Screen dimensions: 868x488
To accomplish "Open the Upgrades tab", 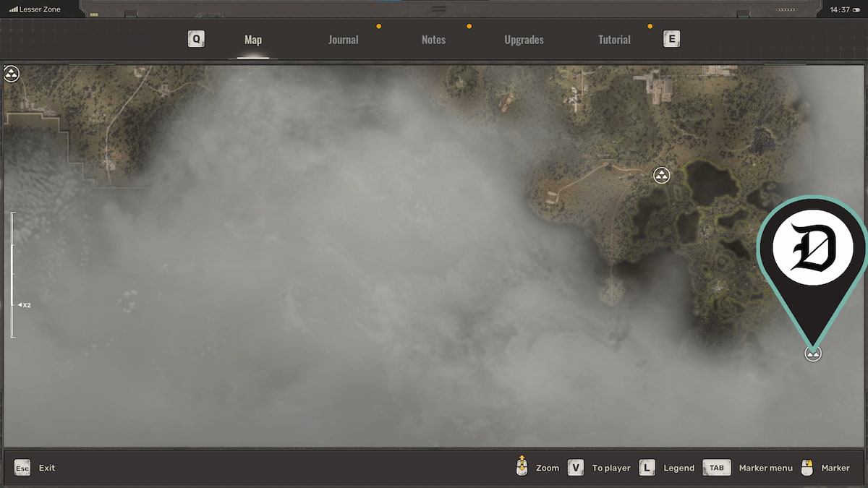I will tap(524, 40).
